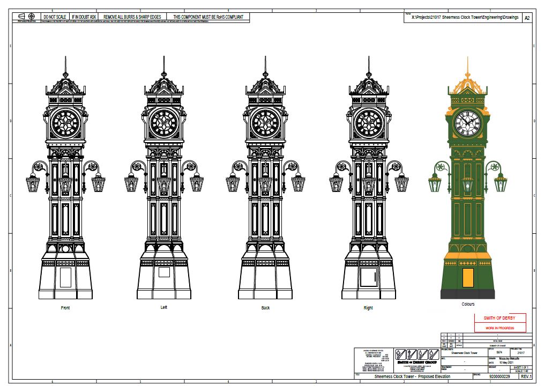Click the orange door swatch on Colours view
Image resolution: width=544 pixels, height=392 pixels.
(467, 278)
